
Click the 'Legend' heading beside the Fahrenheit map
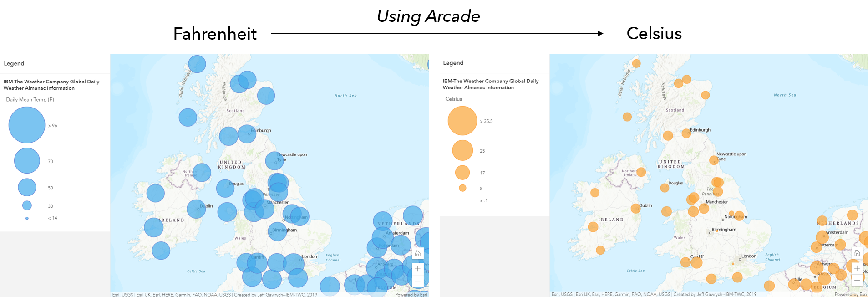click(x=14, y=64)
